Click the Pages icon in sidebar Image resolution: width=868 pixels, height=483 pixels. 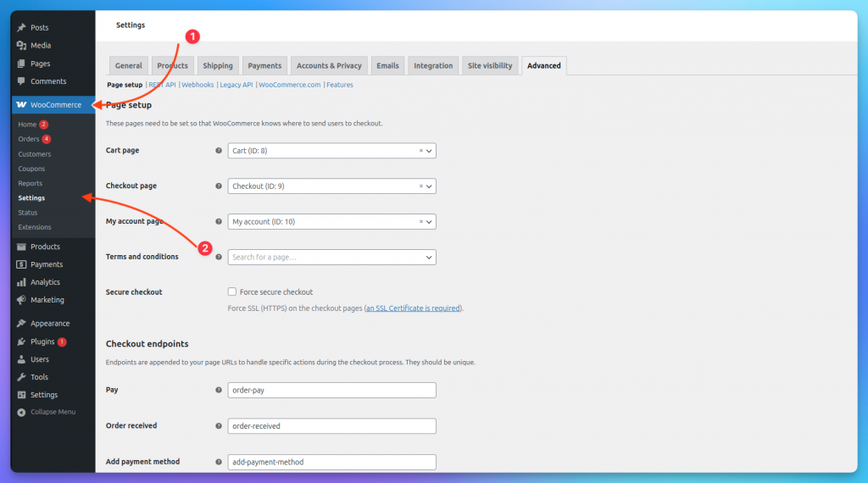point(21,64)
